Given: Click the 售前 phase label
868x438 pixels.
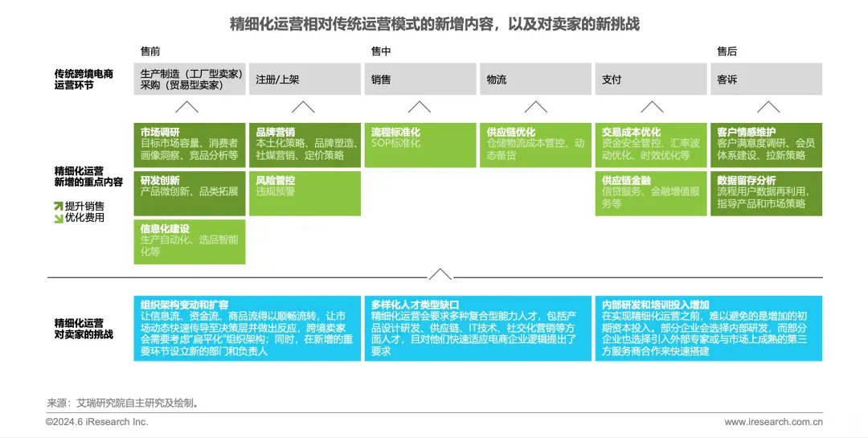Looking at the screenshot, I should (x=150, y=51).
